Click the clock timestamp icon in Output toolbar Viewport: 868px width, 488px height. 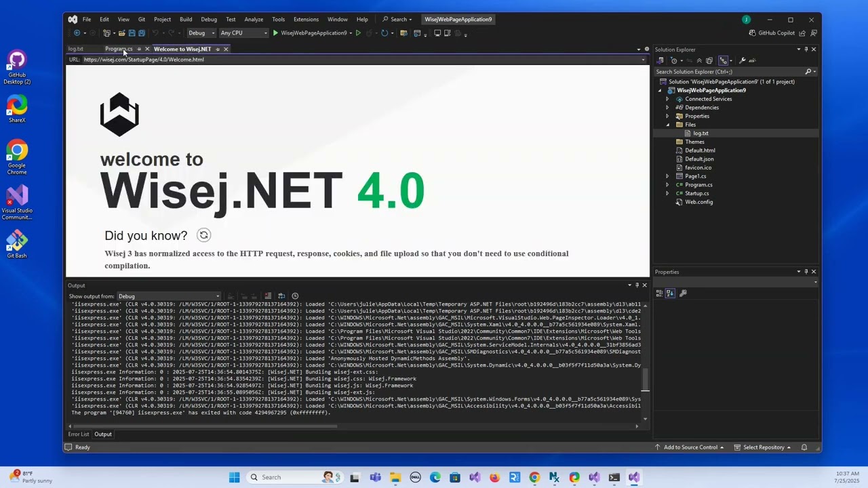[x=295, y=296]
